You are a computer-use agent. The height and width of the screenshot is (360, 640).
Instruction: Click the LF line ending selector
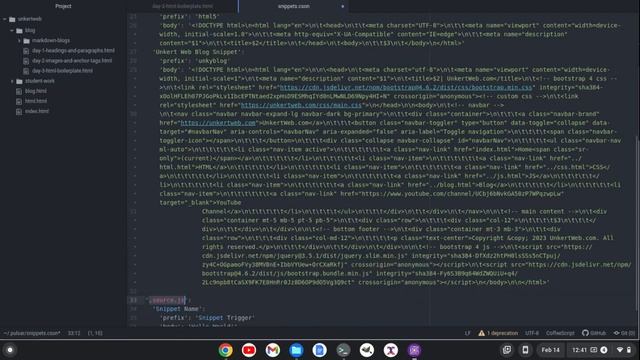(467, 333)
